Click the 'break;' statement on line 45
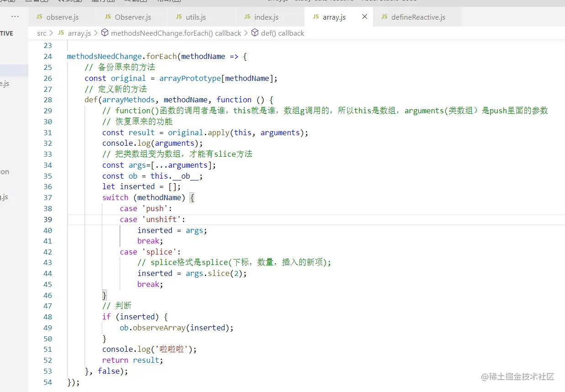The image size is (565, 392). pos(150,284)
